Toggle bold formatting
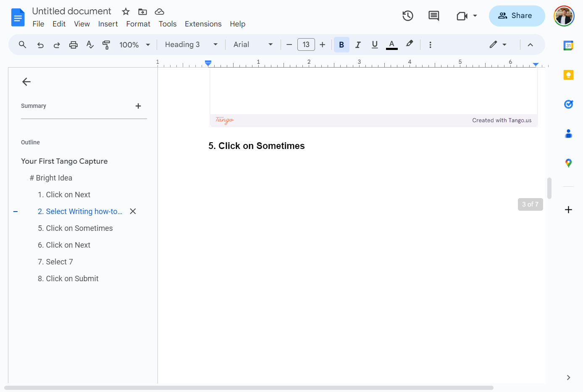Image resolution: width=583 pixels, height=392 pixels. click(341, 44)
